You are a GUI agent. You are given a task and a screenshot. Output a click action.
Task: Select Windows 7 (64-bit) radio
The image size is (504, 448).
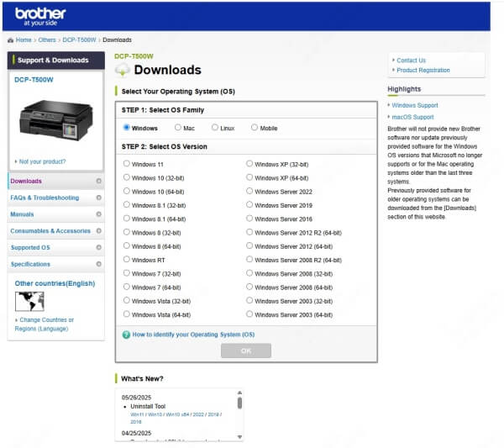point(127,287)
